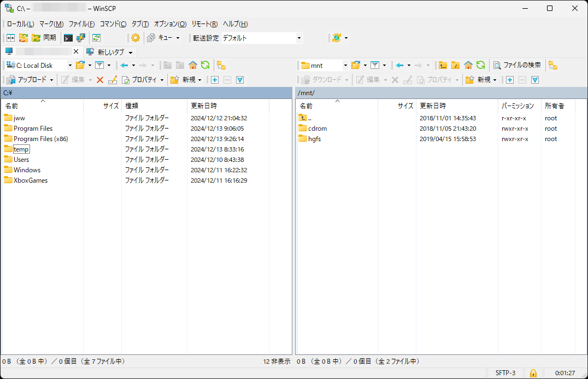The height and width of the screenshot is (379, 588).
Task: Go to the home directory on remote panel
Action: click(x=468, y=65)
